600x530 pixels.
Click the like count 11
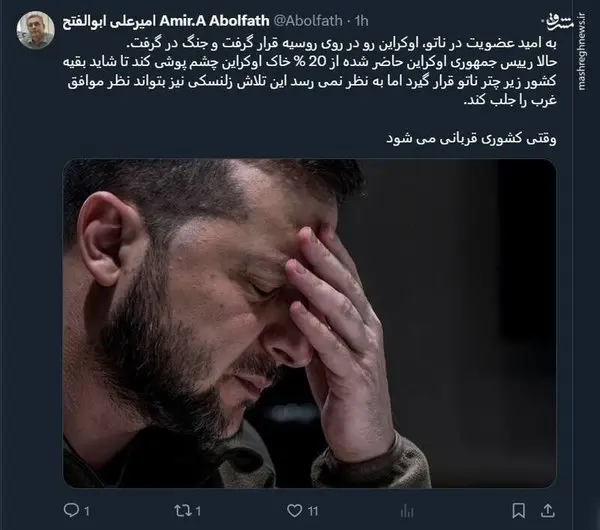[313, 511]
